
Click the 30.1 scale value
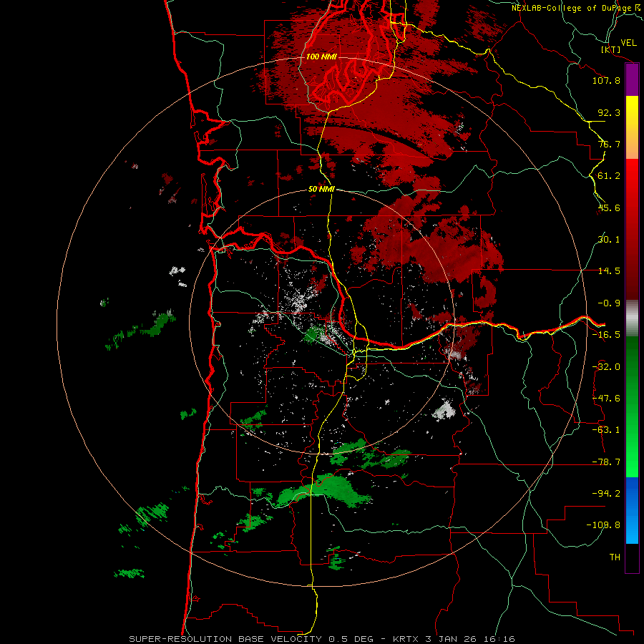(609, 240)
